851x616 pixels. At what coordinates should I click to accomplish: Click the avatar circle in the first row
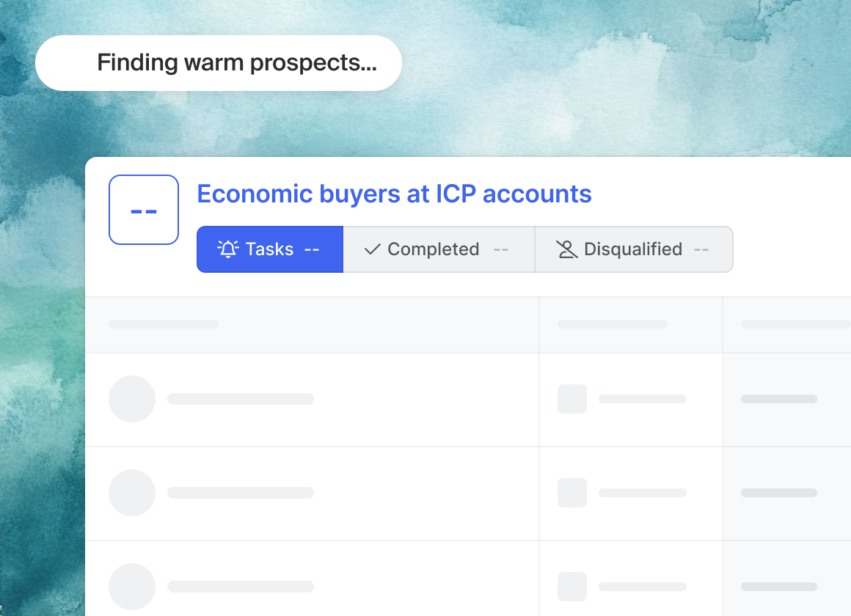tap(132, 399)
